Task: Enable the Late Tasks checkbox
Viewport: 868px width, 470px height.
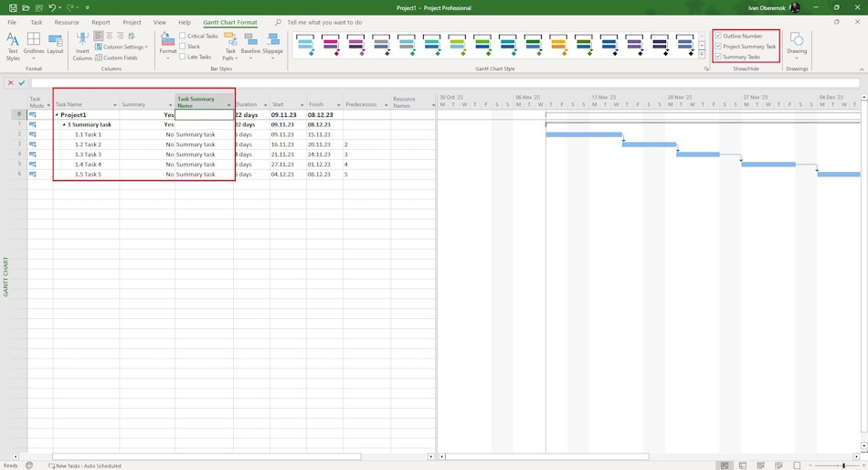Action: pyautogui.click(x=182, y=57)
